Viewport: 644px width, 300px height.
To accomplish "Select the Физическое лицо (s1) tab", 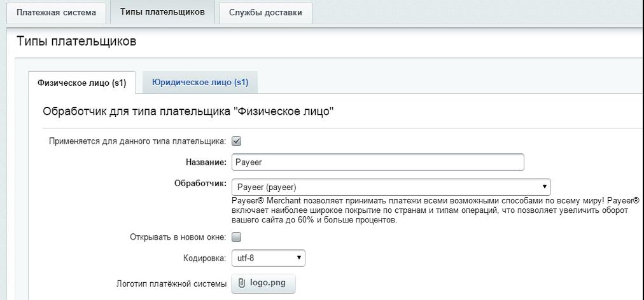I will click(x=81, y=83).
